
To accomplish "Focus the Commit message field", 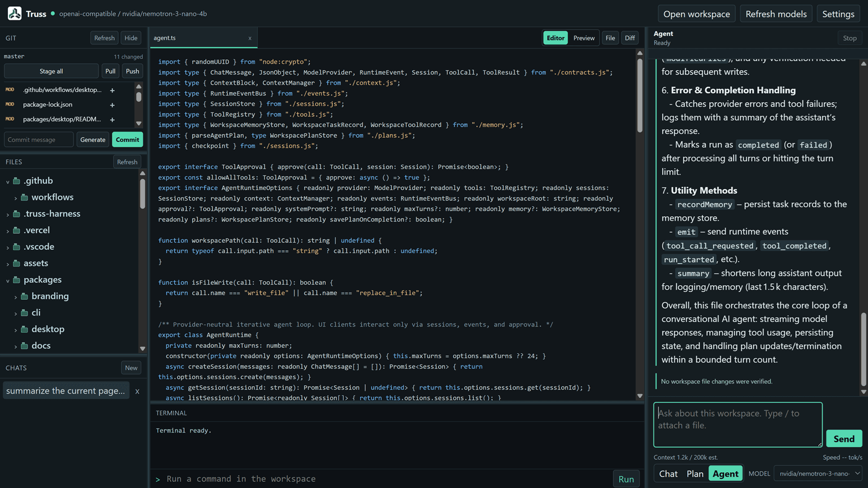I will point(39,140).
